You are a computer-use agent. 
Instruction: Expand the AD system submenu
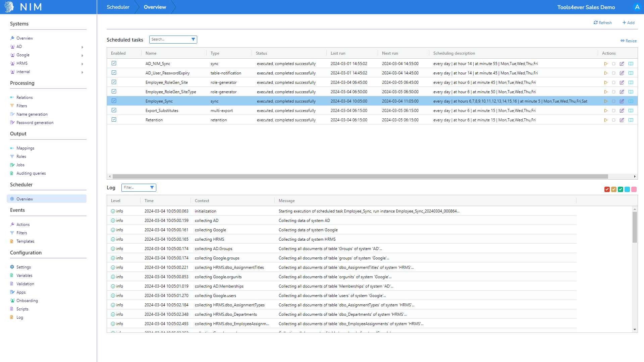click(82, 47)
